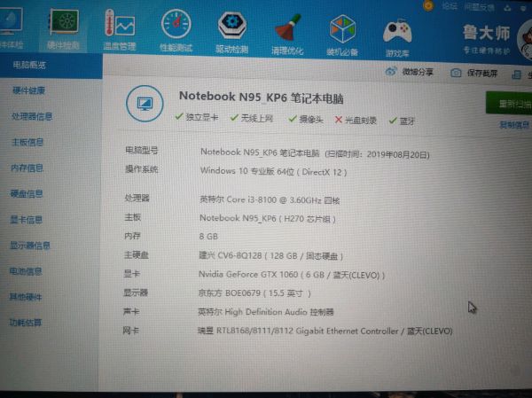Click the 处理器 row label
Screen dimensions: 532x398
pyautogui.click(x=137, y=198)
